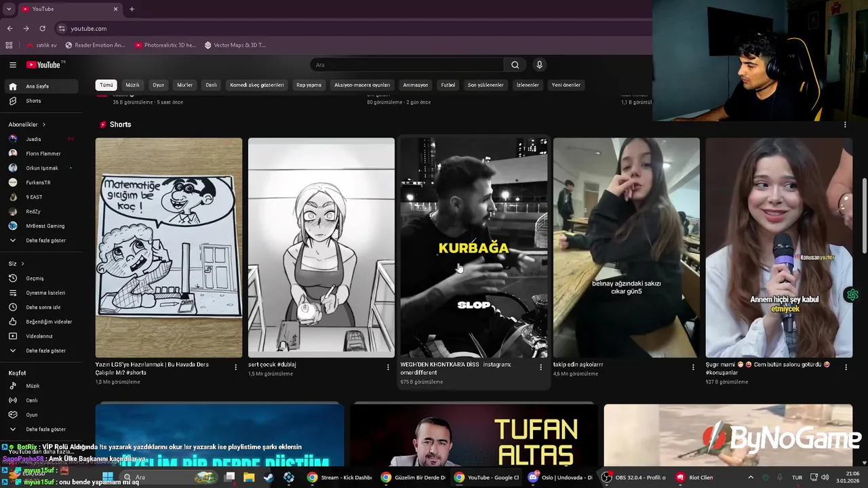Open options menu for takip edin aşkolarrr
Screen dimensions: 868x488
pos(693,367)
